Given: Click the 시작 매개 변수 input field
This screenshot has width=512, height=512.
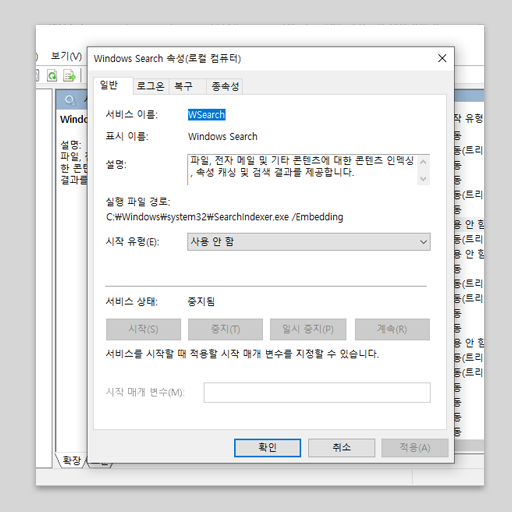Looking at the screenshot, I should [317, 392].
